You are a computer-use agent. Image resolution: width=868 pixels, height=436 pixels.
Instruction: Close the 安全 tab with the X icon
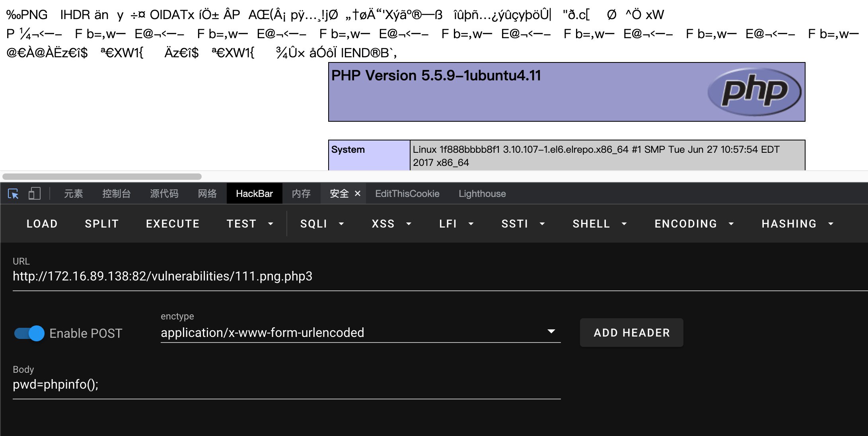[358, 193]
